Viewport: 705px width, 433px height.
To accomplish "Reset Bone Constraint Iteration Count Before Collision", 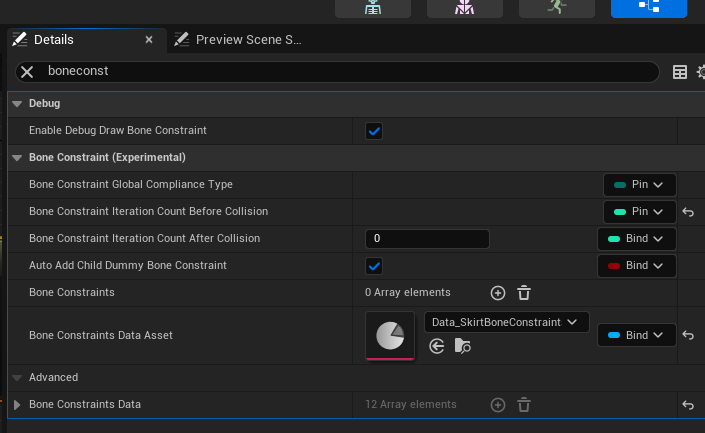I will pos(688,212).
